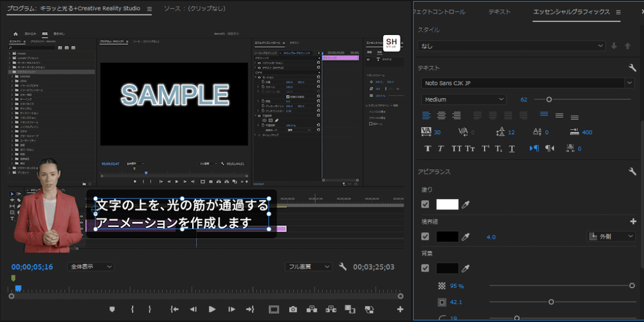Play the program monitor sequence
This screenshot has width=644, height=322.
212,309
